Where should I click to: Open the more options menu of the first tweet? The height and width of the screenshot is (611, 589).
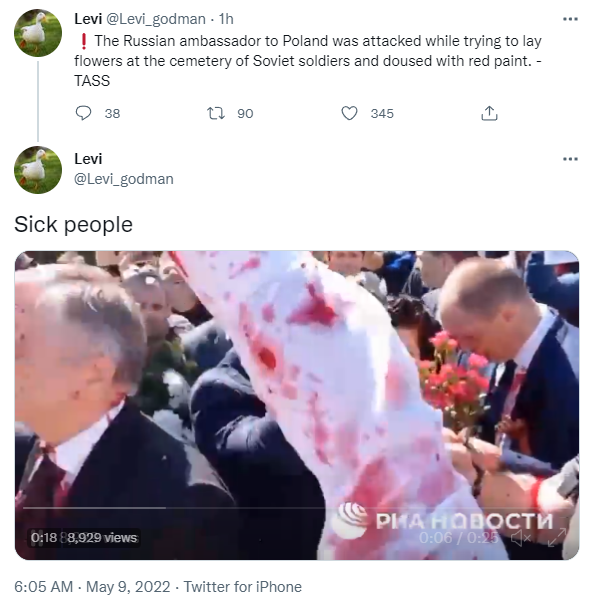(x=570, y=19)
